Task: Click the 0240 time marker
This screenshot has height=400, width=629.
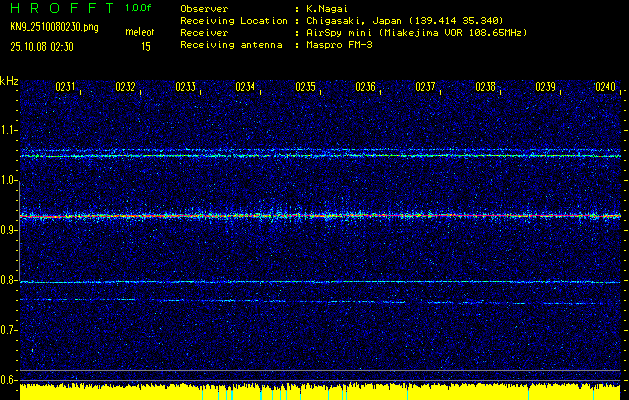Action: 605,88
